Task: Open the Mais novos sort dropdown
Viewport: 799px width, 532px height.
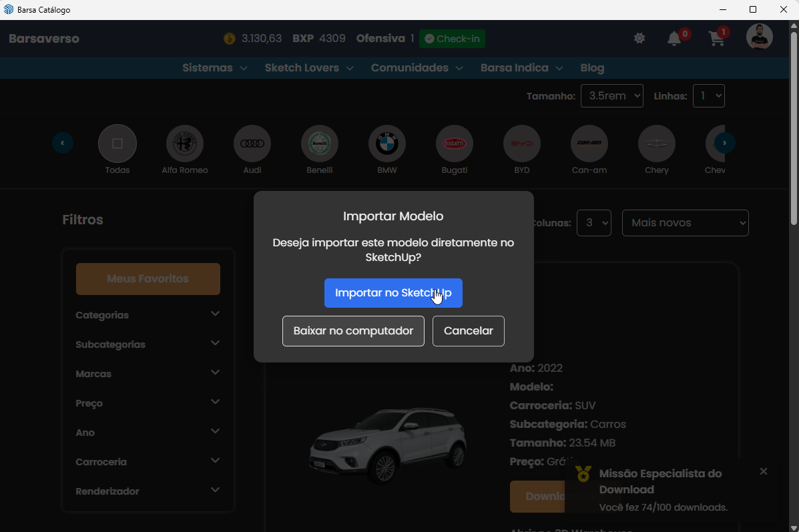Action: 685,223
